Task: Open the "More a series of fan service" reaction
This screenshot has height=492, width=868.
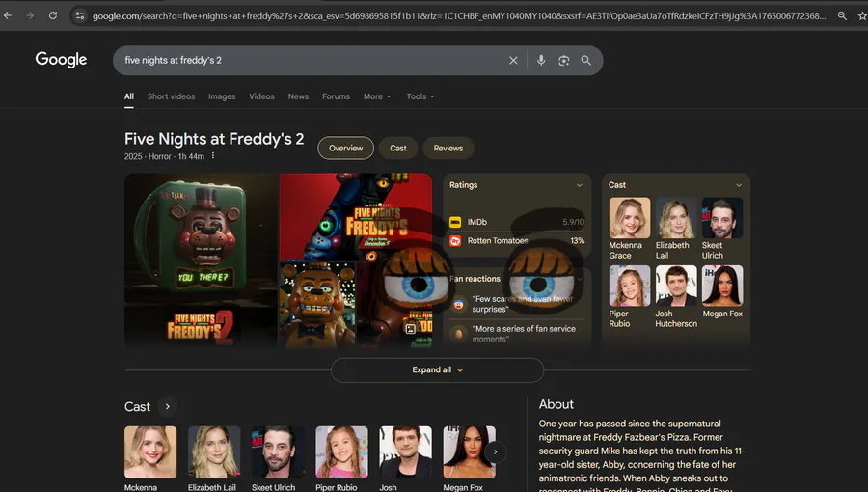Action: [x=517, y=334]
